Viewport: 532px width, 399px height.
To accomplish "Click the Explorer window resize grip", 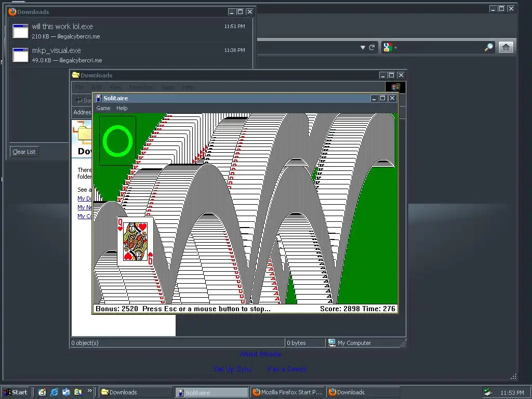I will pos(403,344).
